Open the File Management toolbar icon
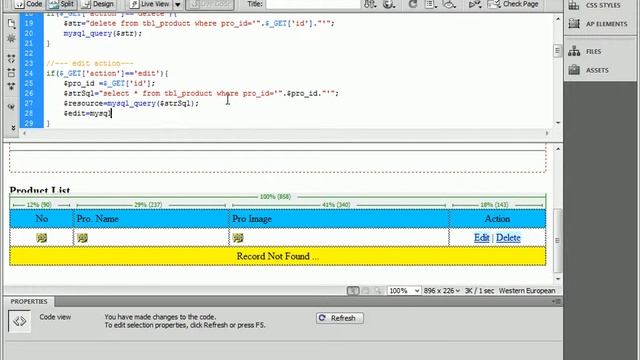 click(370, 4)
